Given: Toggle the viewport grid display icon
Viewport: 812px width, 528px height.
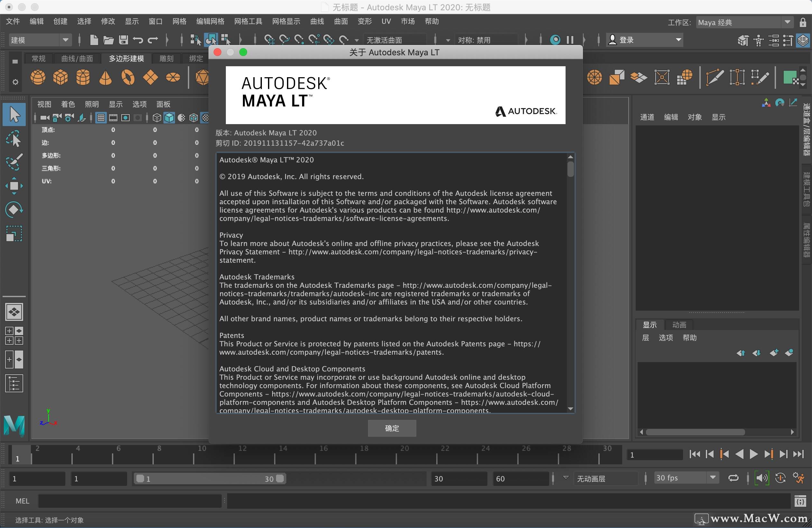Looking at the screenshot, I should (101, 118).
